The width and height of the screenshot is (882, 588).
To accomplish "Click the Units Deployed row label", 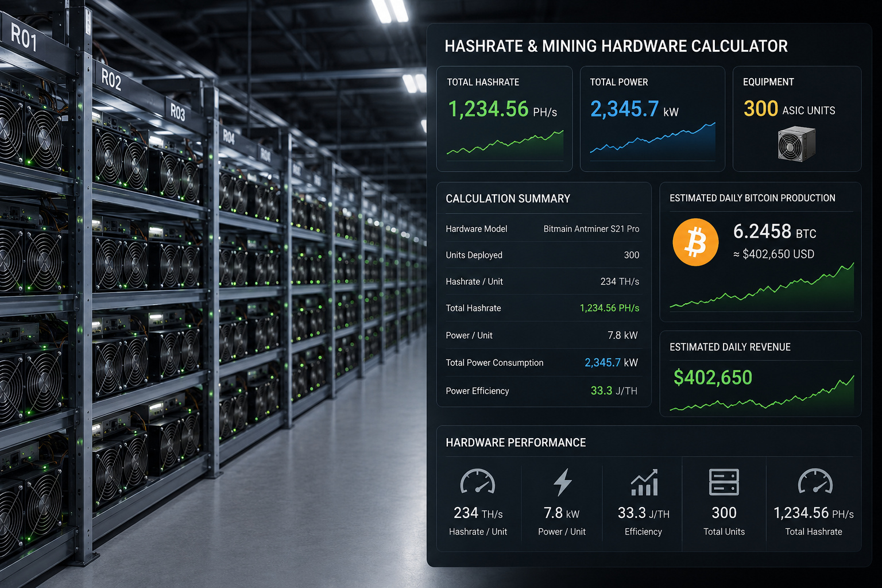I will pos(474,255).
